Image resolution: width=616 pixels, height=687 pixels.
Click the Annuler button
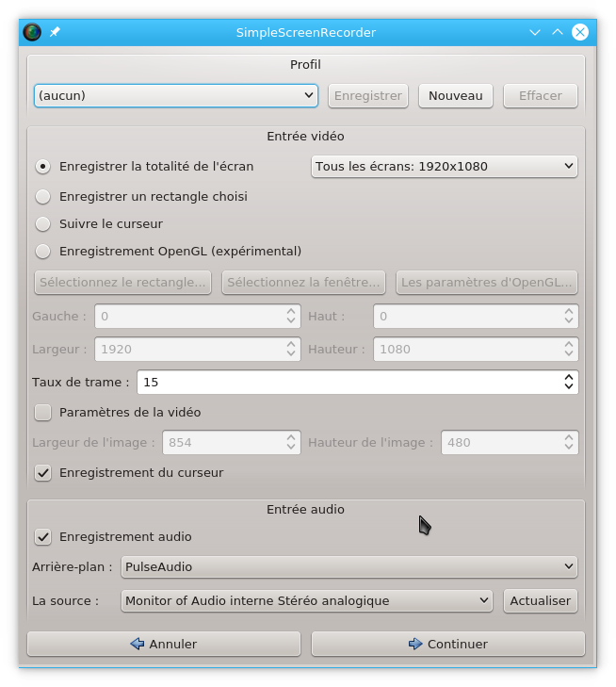coord(164,644)
